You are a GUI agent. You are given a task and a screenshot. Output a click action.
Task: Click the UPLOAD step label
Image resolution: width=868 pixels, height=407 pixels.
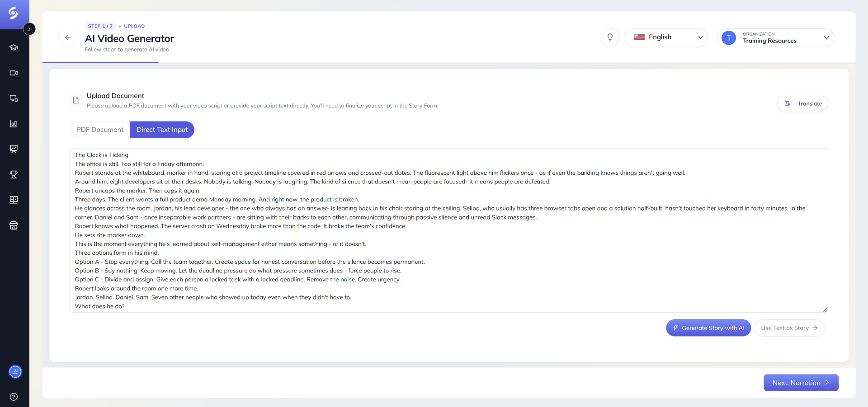(x=134, y=26)
